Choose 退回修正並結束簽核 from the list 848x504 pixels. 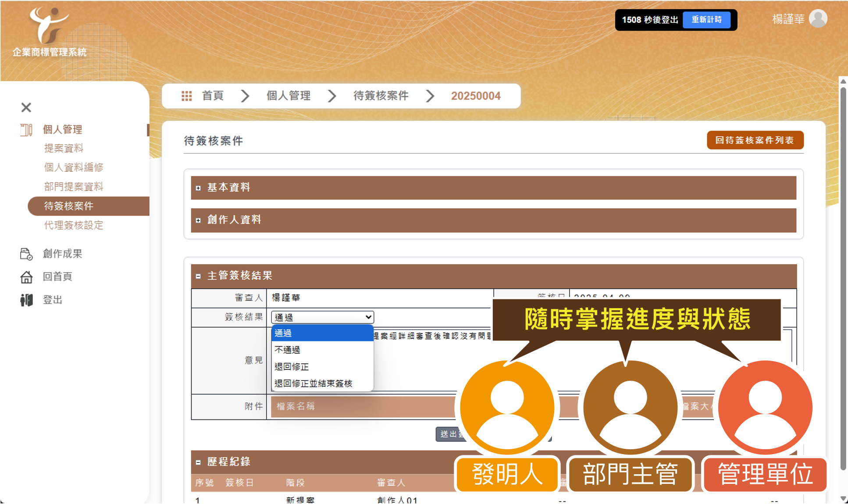[313, 383]
